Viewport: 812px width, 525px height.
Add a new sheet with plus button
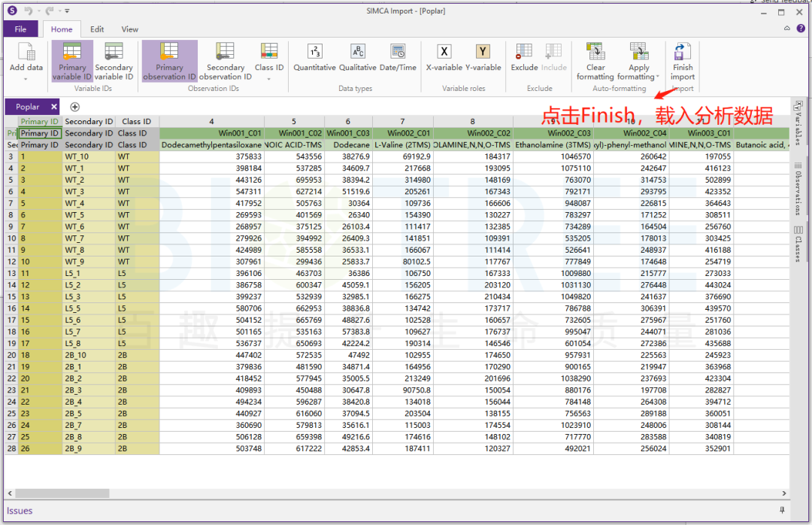74,107
